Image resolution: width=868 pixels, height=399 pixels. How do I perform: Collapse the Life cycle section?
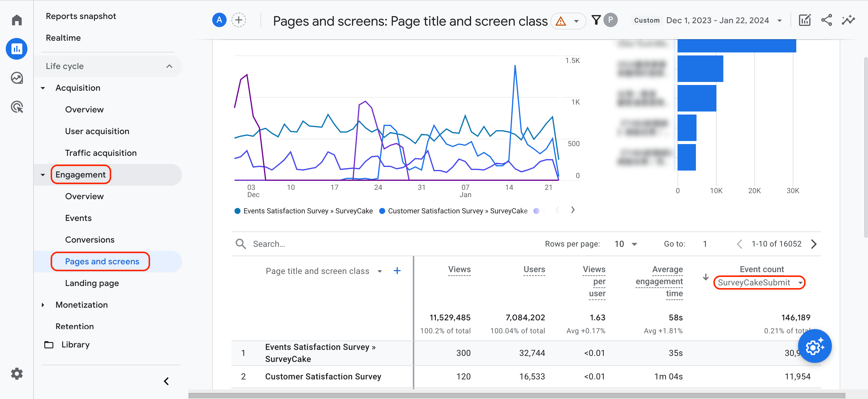coord(169,66)
